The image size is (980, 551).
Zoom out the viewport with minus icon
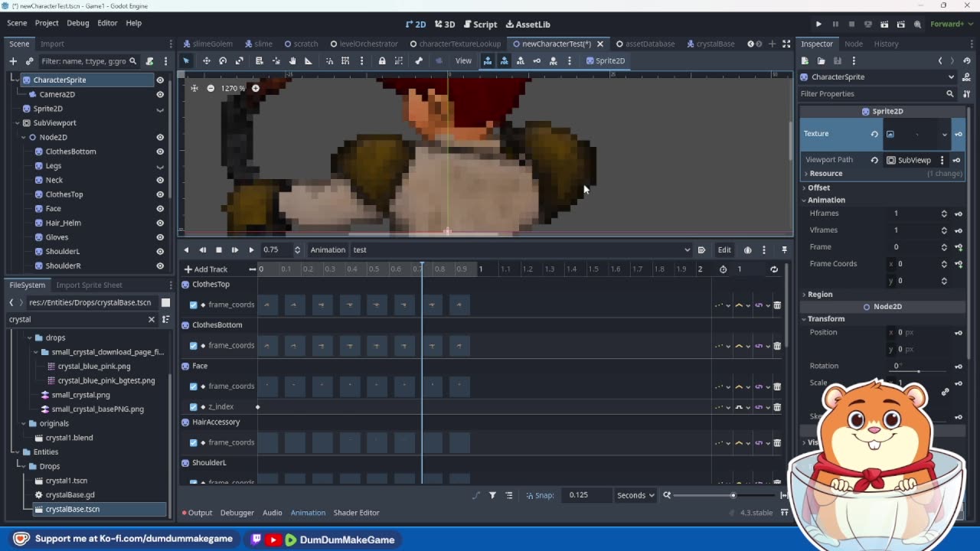[211, 88]
